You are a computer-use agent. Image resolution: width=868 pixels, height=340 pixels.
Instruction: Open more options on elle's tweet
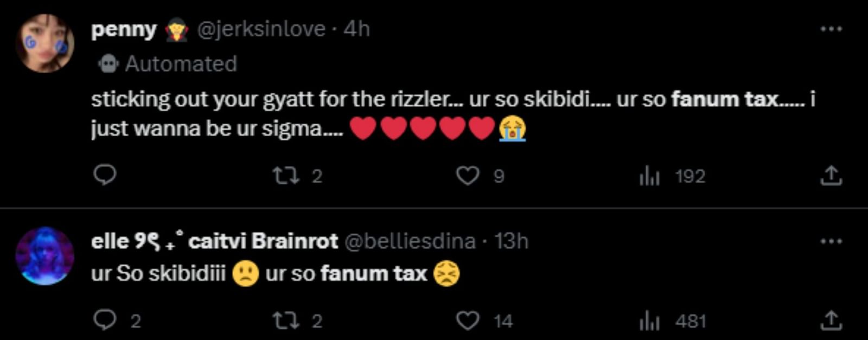[831, 241]
